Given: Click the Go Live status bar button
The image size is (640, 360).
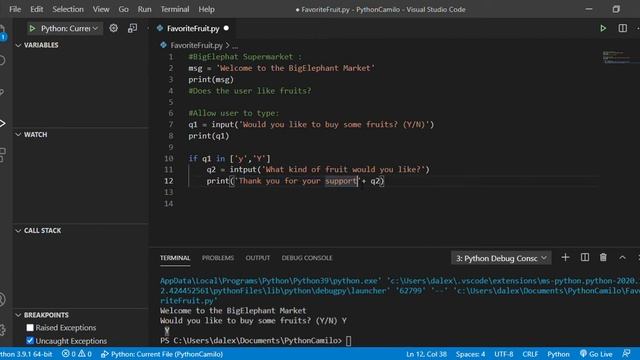Looking at the screenshot, I should [596, 354].
